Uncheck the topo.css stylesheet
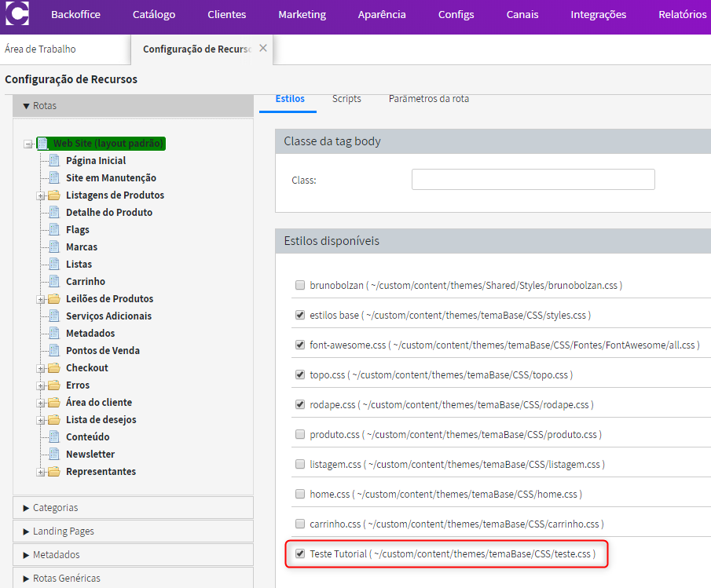This screenshot has width=711, height=588. 300,374
